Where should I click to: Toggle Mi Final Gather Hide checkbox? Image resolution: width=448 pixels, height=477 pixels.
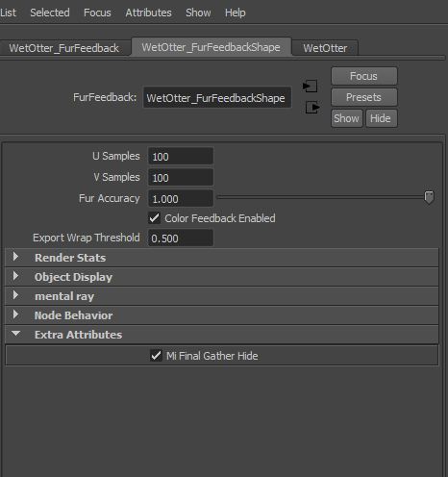pyautogui.click(x=156, y=356)
